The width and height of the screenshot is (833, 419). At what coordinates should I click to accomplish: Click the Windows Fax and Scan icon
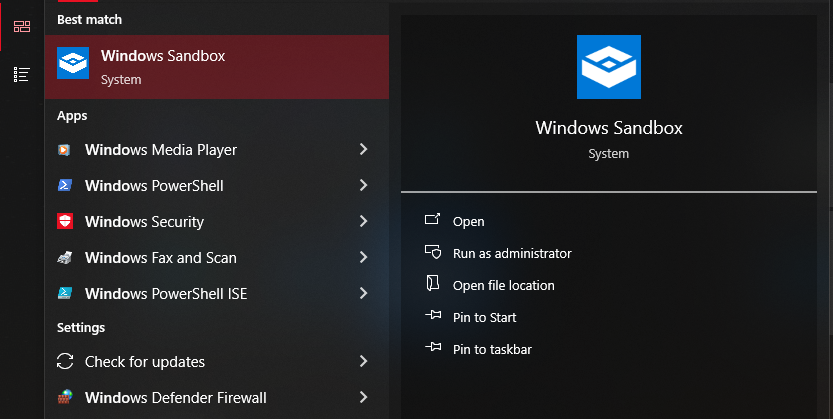pos(65,258)
